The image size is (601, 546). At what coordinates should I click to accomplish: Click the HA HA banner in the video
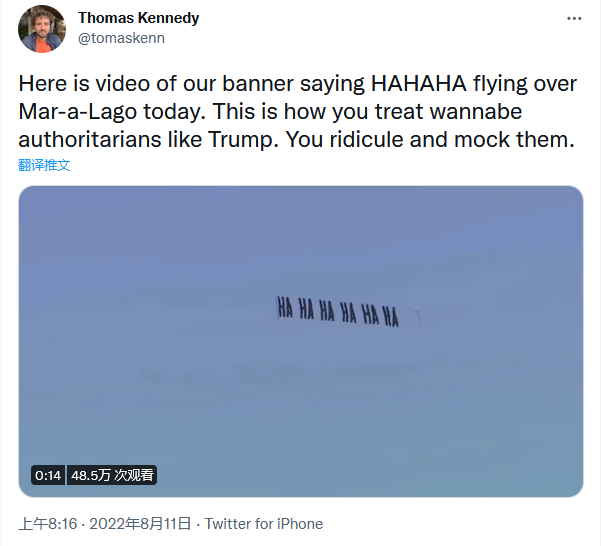pos(337,312)
